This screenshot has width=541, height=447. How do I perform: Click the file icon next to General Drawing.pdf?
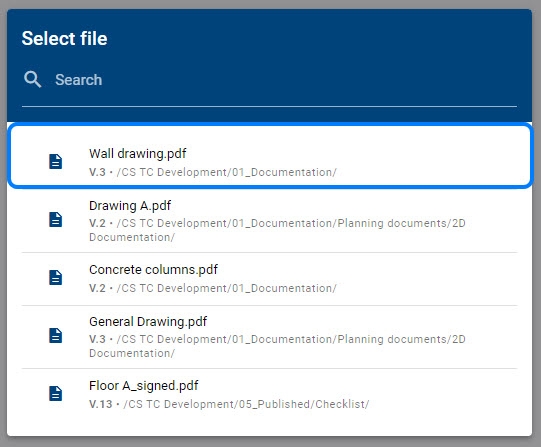click(x=56, y=335)
